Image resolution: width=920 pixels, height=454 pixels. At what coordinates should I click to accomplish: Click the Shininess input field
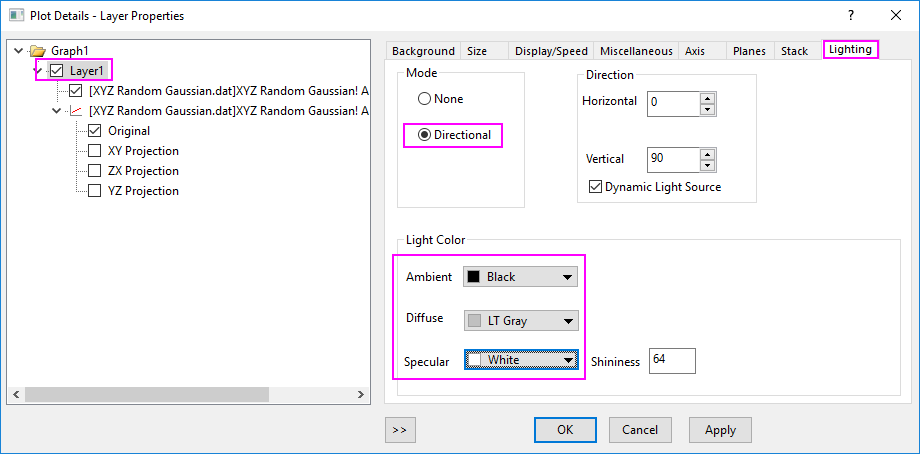coord(671,361)
